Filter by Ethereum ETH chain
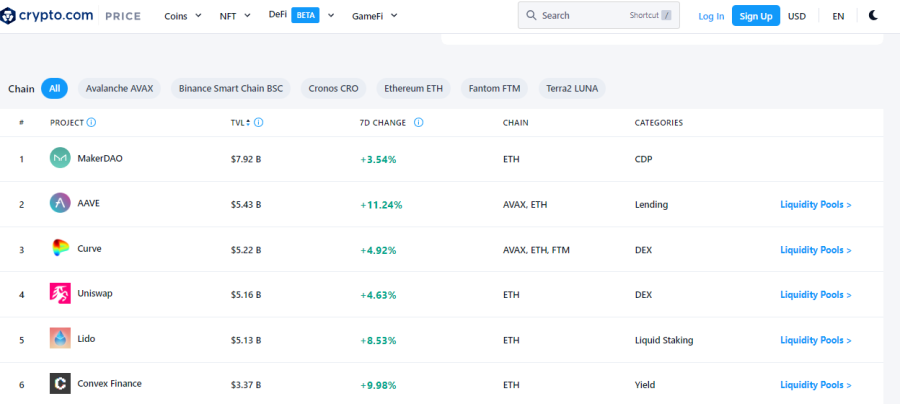Screen dimensions: 900x404 coord(413,88)
